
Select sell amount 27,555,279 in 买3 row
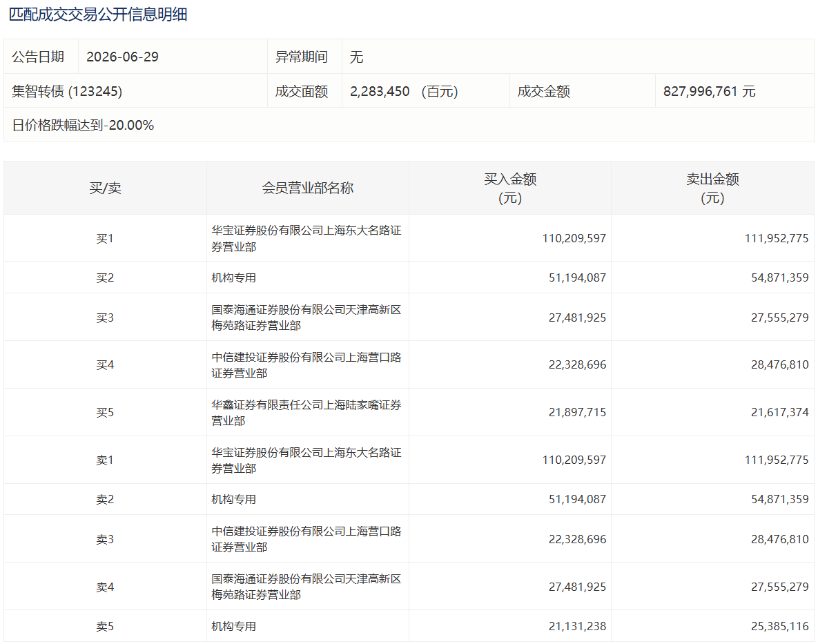(x=779, y=318)
